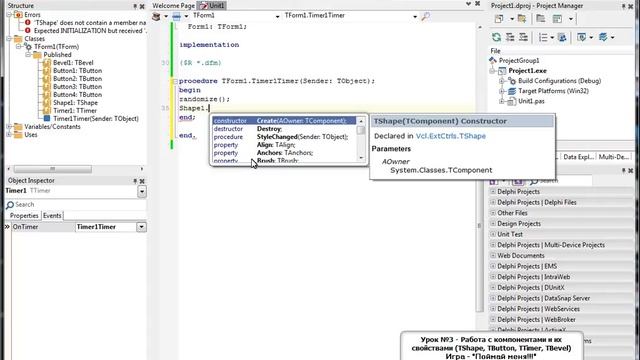The width and height of the screenshot is (640, 360).
Task: Click the code completion list scrollbar thumb
Action: tap(361, 131)
